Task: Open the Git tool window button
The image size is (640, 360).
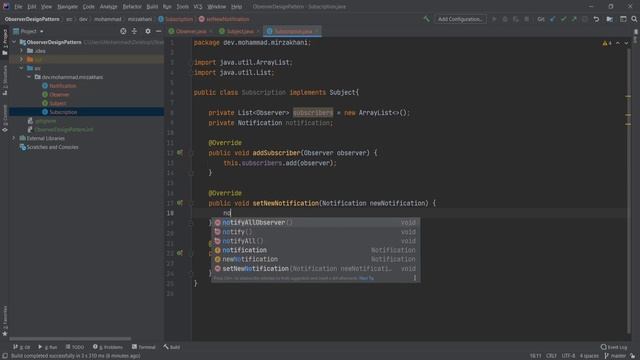Action: coord(22,347)
